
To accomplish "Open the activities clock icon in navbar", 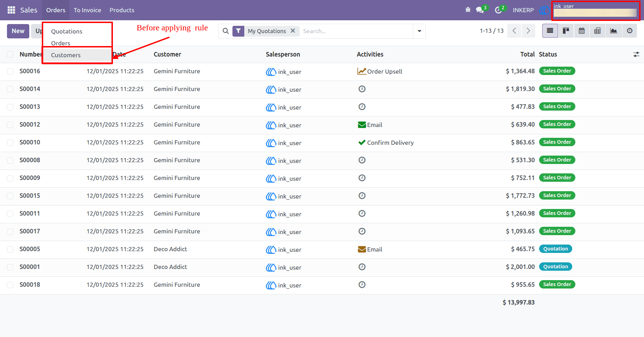I will (498, 10).
